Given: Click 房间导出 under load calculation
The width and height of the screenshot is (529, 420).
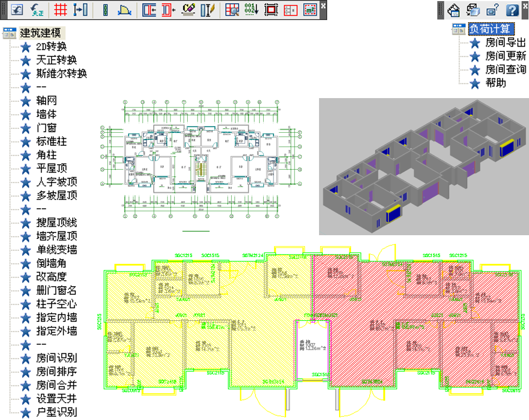Looking at the screenshot, I should 505,43.
